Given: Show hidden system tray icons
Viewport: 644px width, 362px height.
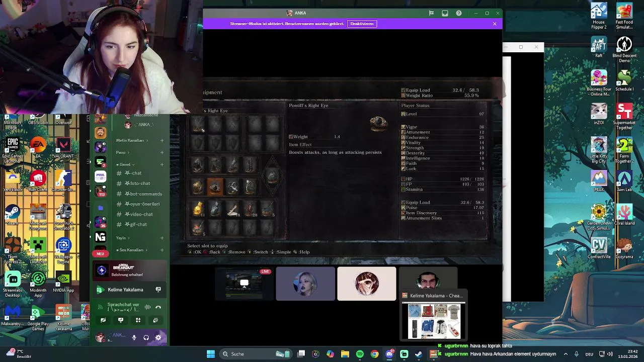Looking at the screenshot, I should [566, 354].
